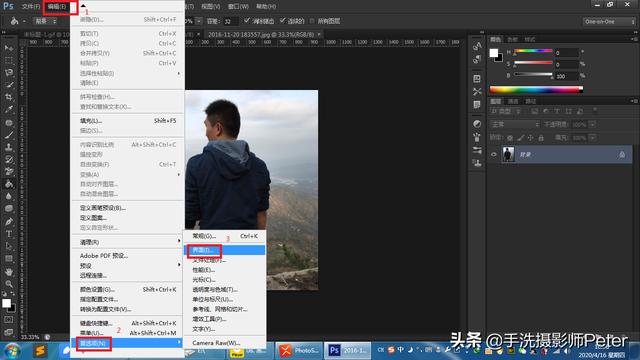Select the Eraser tool
Image resolution: width=640 pixels, height=360 pixels.
click(x=9, y=171)
